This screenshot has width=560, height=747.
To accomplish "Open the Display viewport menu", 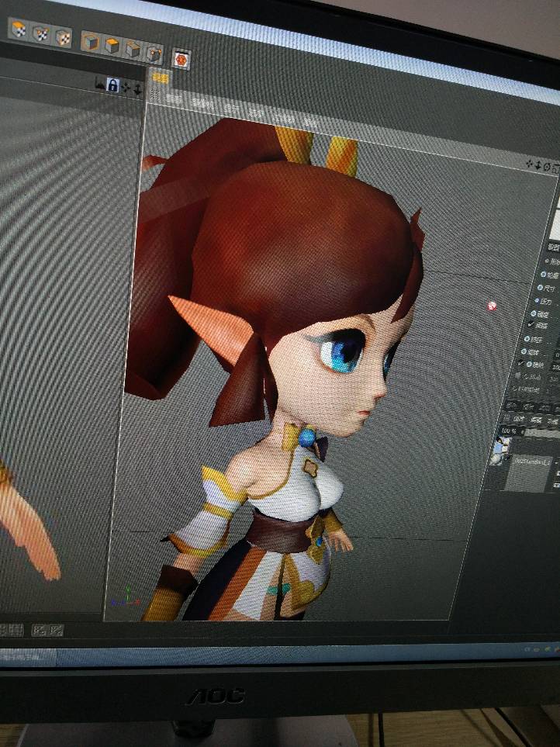I will pos(231,109).
